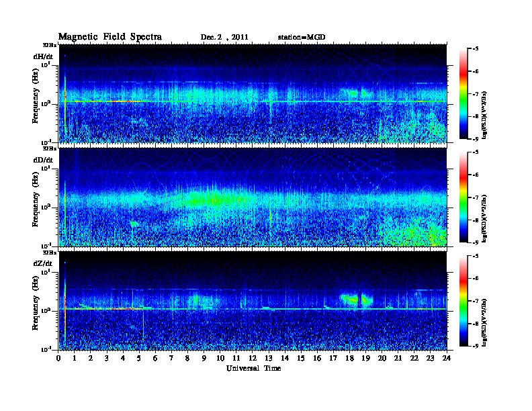Click the log(PSD) units label beside the dH/dt color bar
This screenshot has height=411, width=532.
(x=484, y=115)
